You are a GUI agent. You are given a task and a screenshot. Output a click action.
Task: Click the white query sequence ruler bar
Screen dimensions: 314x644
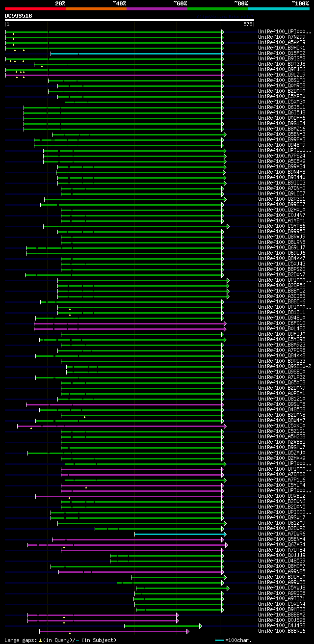click(x=129, y=21)
